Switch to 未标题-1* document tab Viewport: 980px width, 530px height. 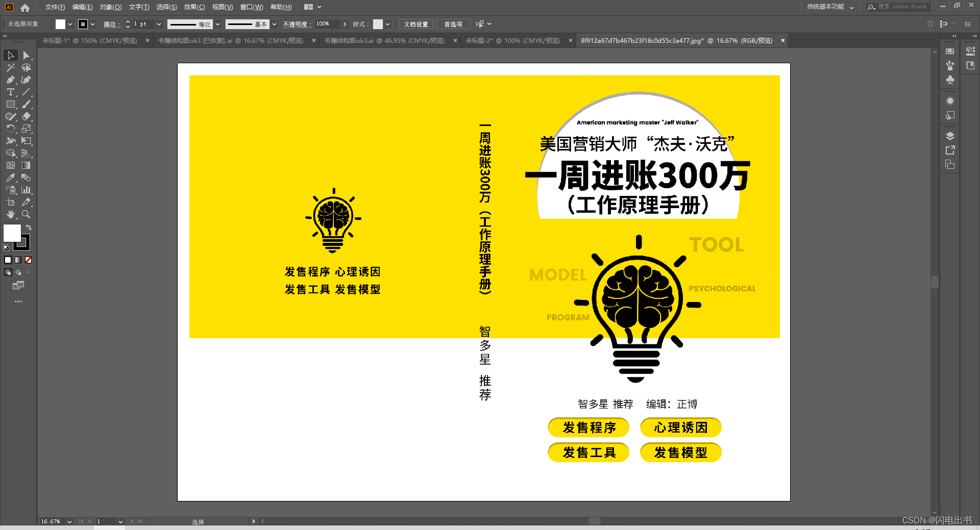point(90,40)
